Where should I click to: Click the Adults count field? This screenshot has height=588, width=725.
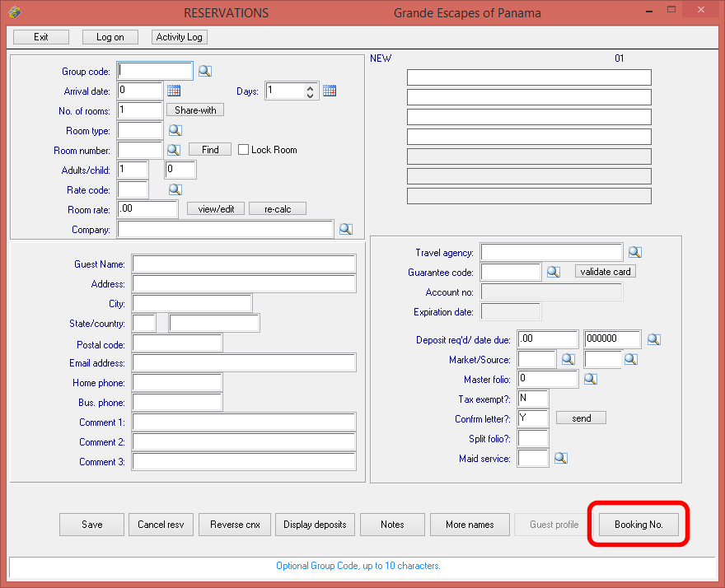click(x=133, y=170)
